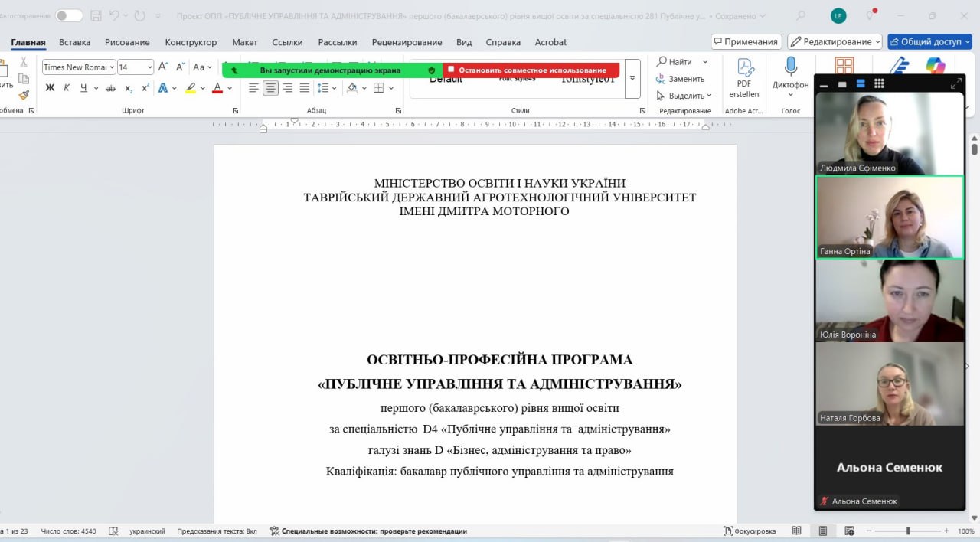Click the LE account avatar

(838, 15)
